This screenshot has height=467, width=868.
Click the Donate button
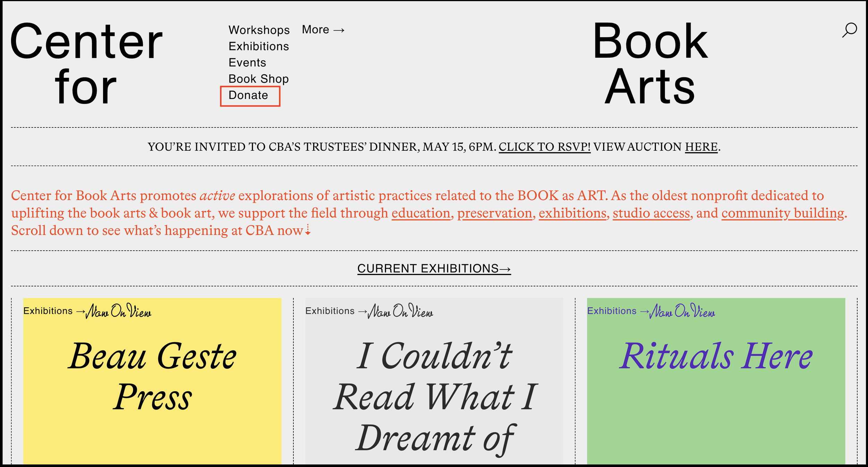pyautogui.click(x=249, y=95)
